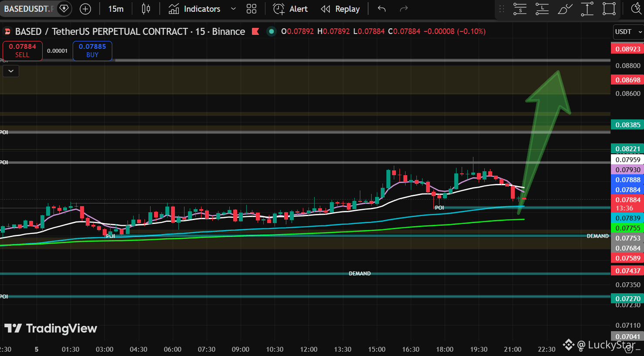
Task: Click the diamond icon beside the symbol
Action: (64, 9)
